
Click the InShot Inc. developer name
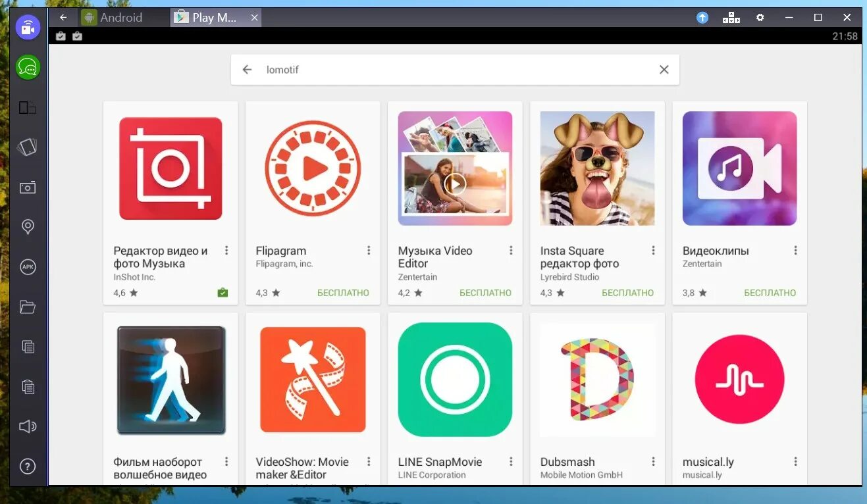tap(134, 277)
